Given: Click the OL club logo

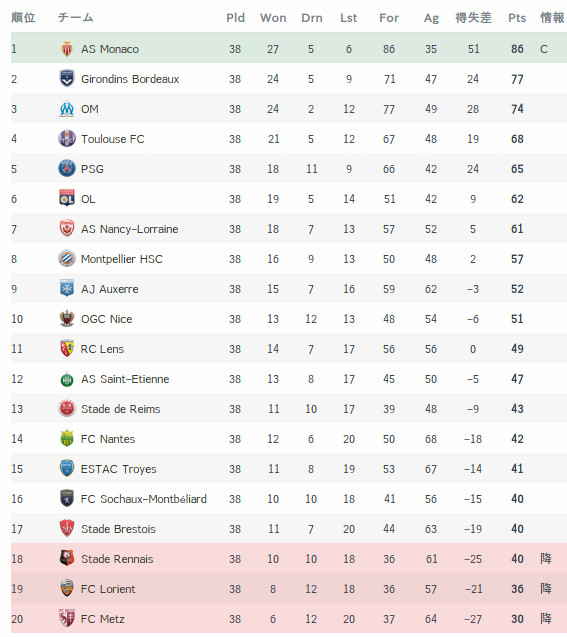Looking at the screenshot, I should point(67,198).
